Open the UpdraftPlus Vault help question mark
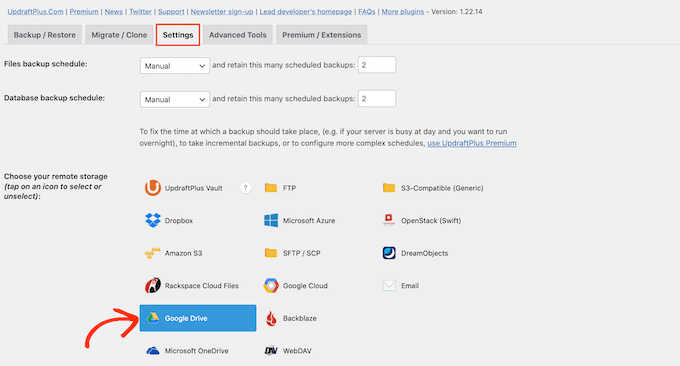680x366 pixels. (x=245, y=188)
